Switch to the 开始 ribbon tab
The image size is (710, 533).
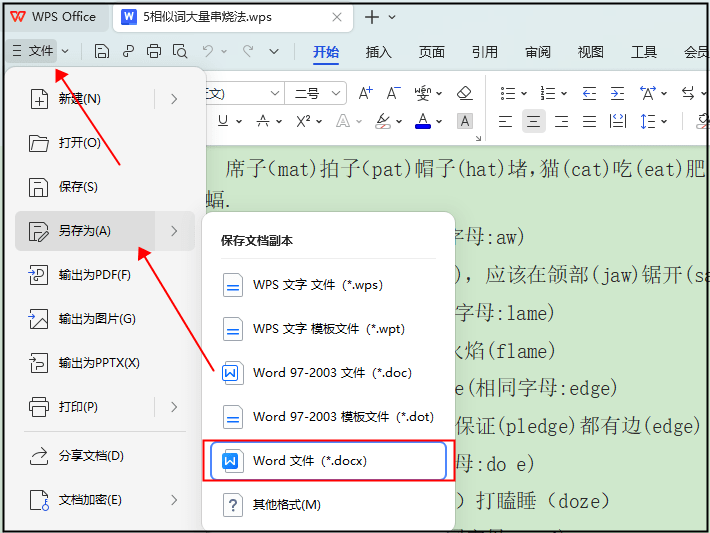pyautogui.click(x=326, y=52)
